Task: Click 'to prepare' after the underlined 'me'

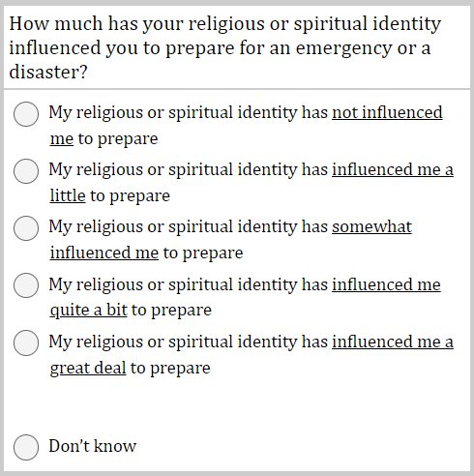Action: pyautogui.click(x=118, y=139)
